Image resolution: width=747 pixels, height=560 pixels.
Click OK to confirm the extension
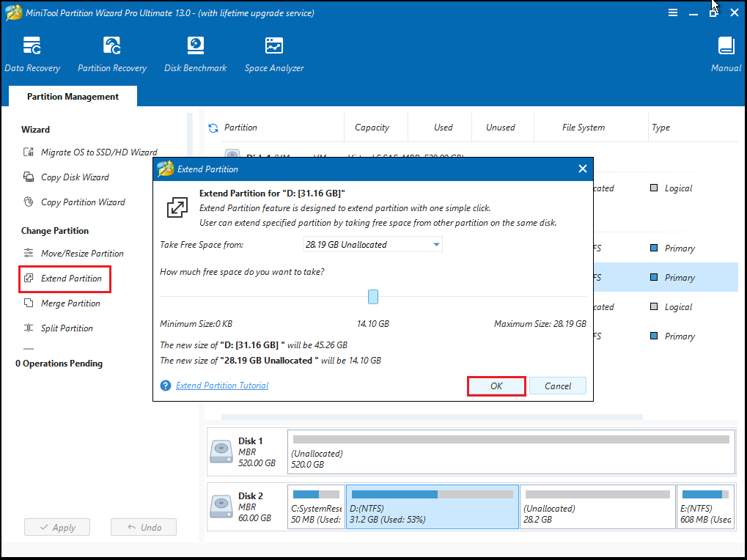point(496,386)
